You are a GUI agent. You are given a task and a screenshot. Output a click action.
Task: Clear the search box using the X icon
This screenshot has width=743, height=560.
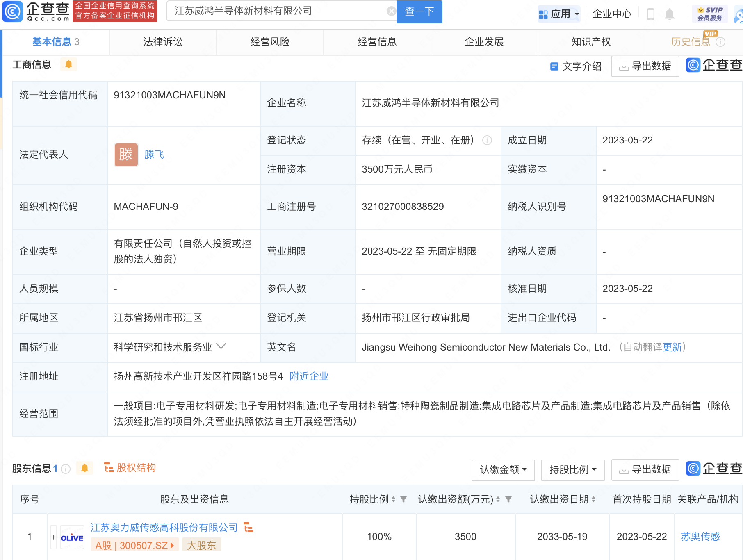tap(390, 11)
